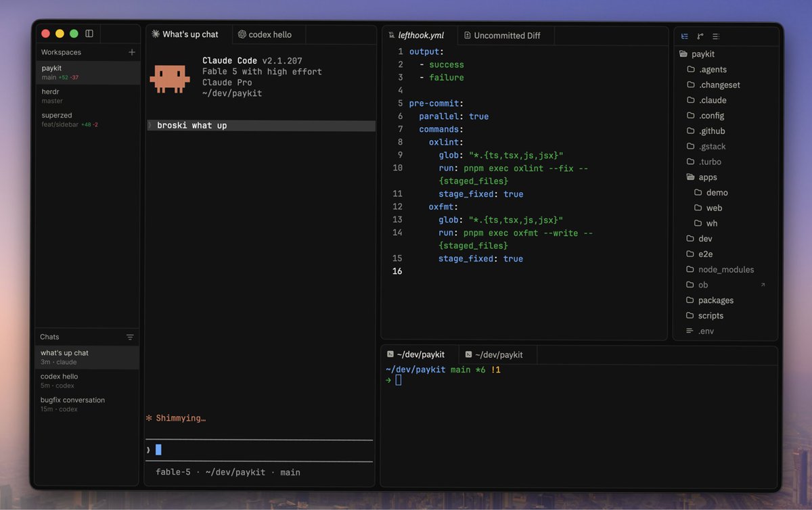This screenshot has height=510, width=812.
Task: Switch to the What's up chat tab
Action: click(189, 34)
